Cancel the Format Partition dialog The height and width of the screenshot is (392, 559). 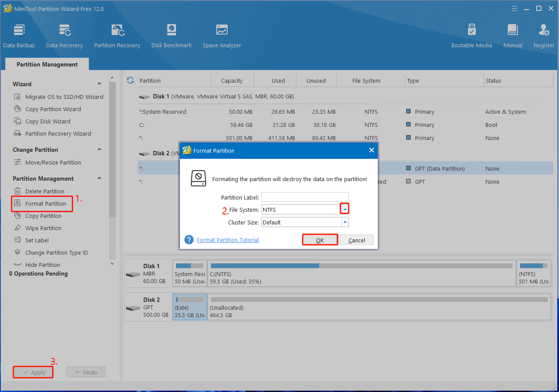[357, 240]
